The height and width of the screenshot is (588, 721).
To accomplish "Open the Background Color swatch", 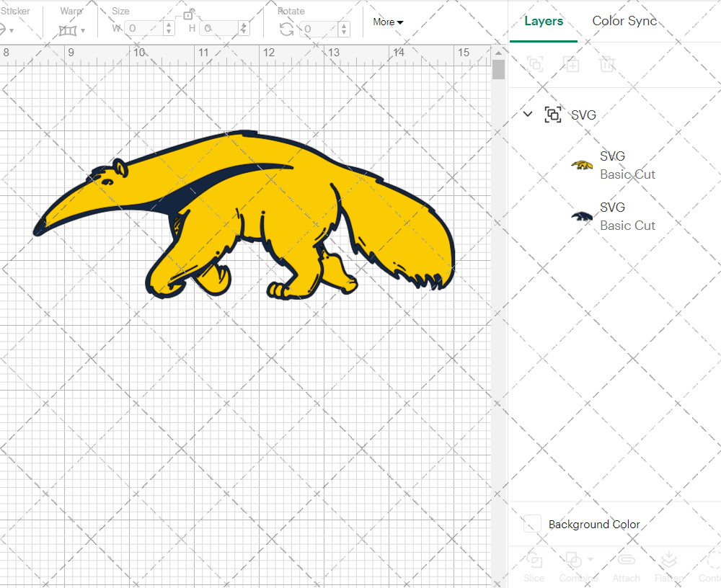I will [x=531, y=525].
